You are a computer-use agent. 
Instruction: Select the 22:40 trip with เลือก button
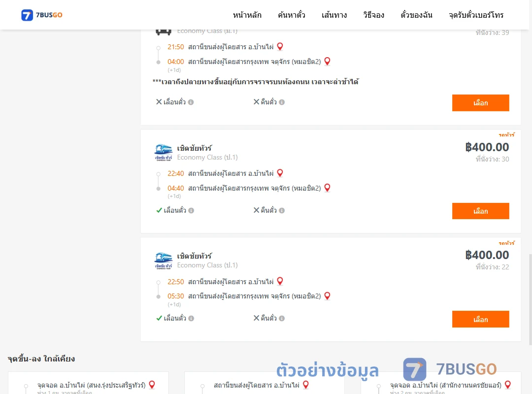click(480, 211)
